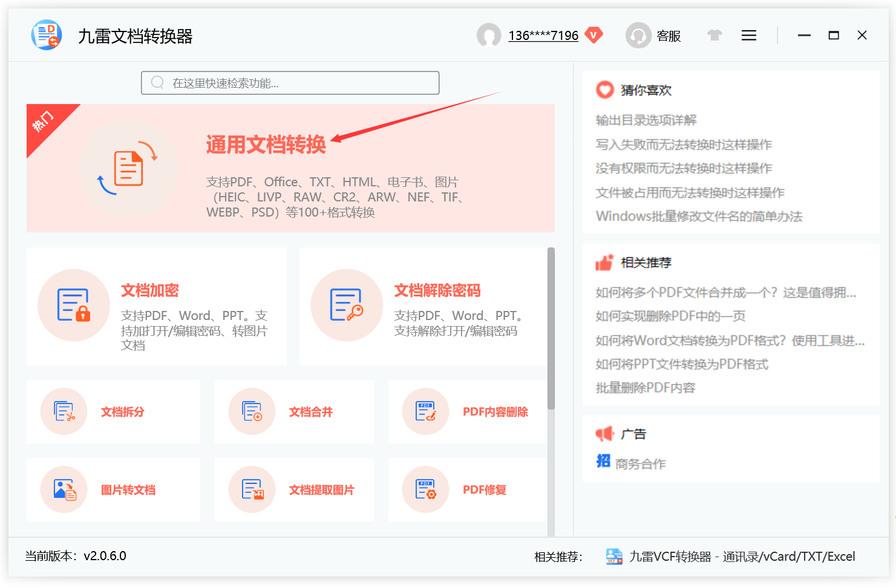
Task: Open link 如何将多个PDF文件合并成一个
Action: 726,292
